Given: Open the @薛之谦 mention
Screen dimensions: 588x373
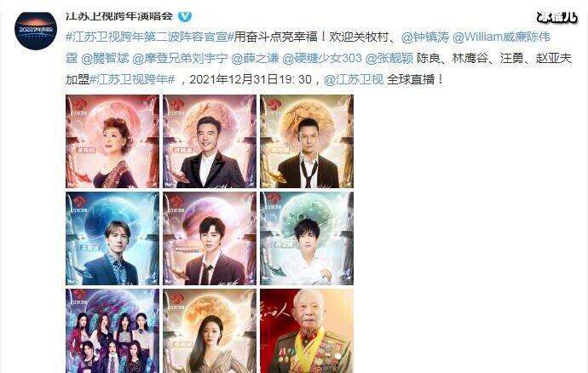Looking at the screenshot, I should coord(255,58).
